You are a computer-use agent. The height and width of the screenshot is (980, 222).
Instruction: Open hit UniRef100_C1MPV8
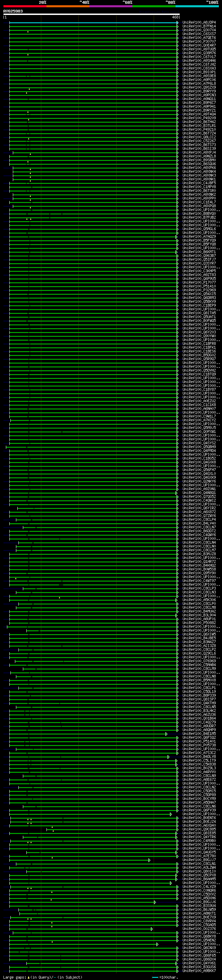(x=199, y=187)
